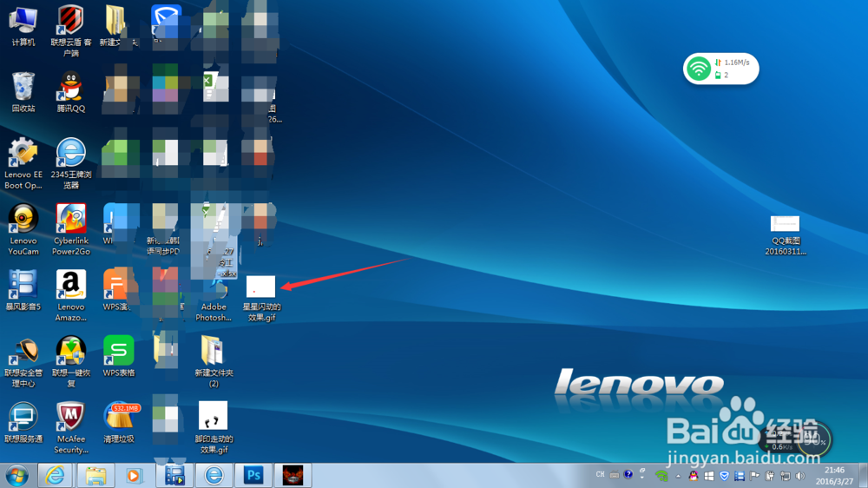Click the green WiFi speed widget
The height and width of the screenshot is (488, 868).
tap(720, 69)
